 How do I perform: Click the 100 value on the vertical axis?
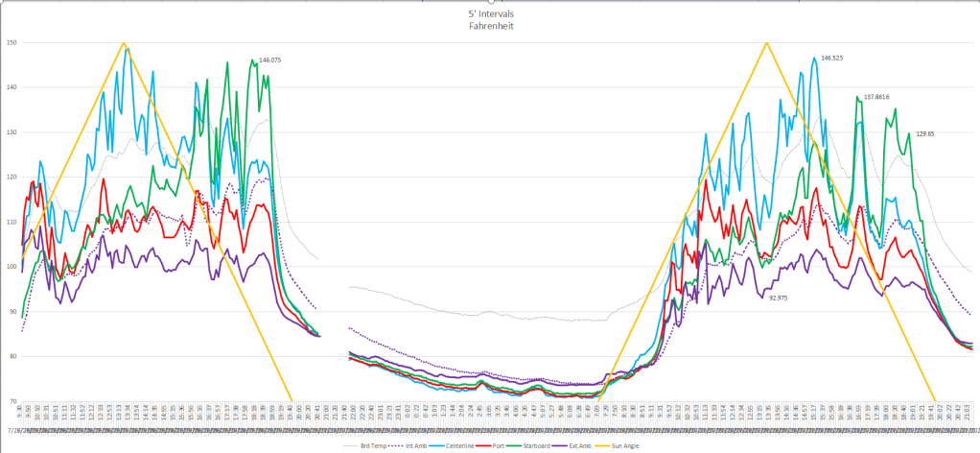click(x=11, y=267)
